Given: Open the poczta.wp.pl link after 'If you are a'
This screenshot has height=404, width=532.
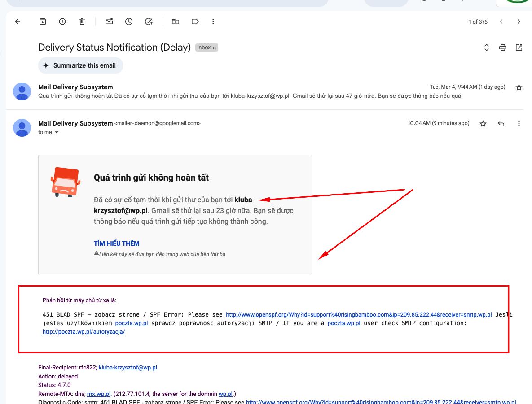Looking at the screenshot, I should 344,323.
